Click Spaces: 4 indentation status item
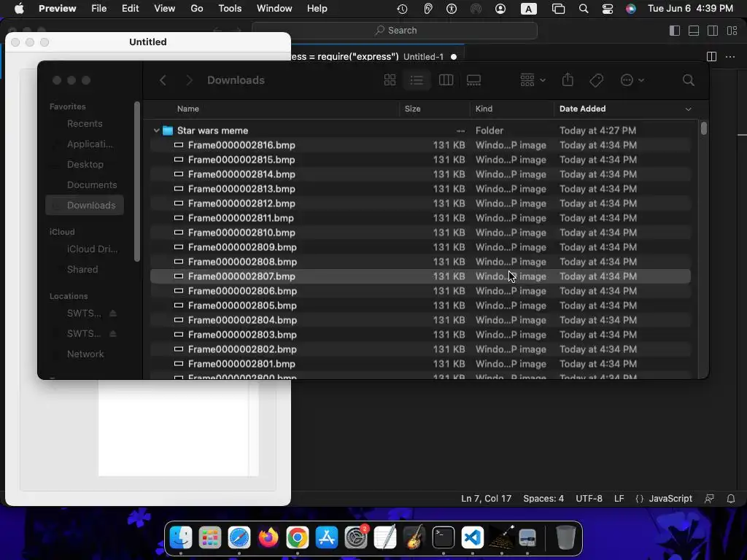The image size is (747, 560). click(543, 499)
